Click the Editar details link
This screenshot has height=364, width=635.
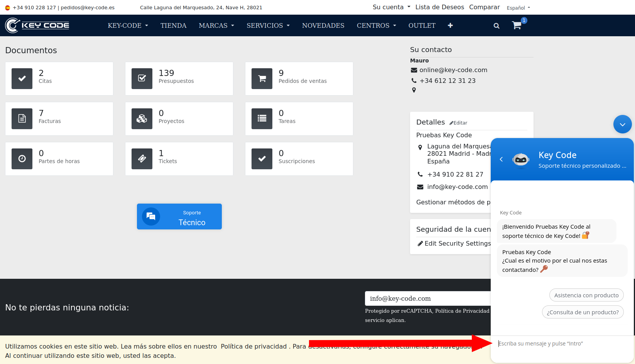458,123
